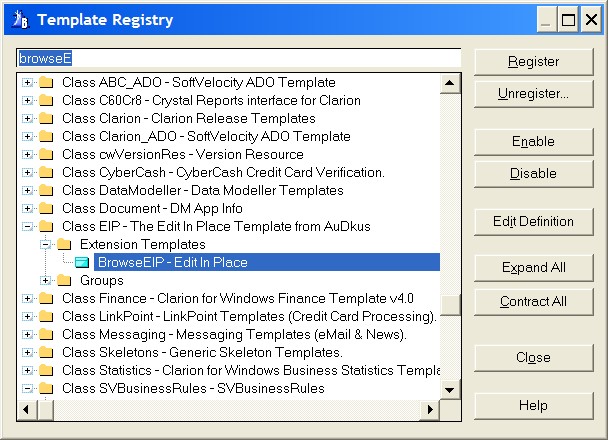Expand the Class Clarion_ADO node

pos(27,136)
